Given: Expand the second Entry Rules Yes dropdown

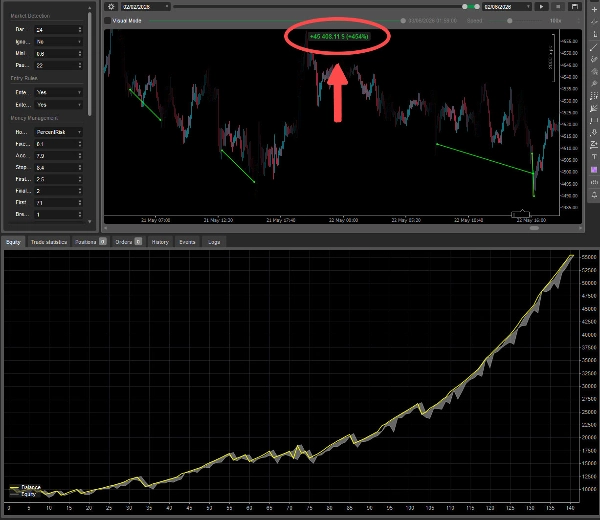Looking at the screenshot, I should point(59,104).
